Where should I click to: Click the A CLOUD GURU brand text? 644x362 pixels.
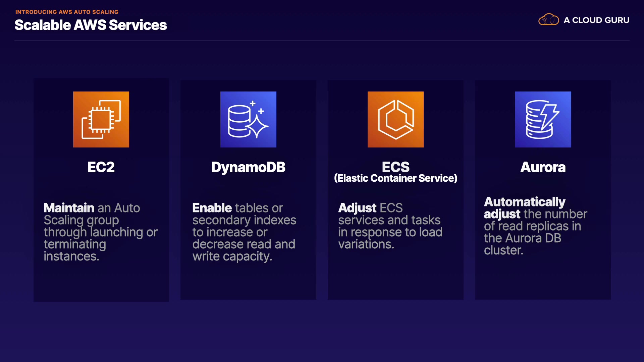pos(596,20)
